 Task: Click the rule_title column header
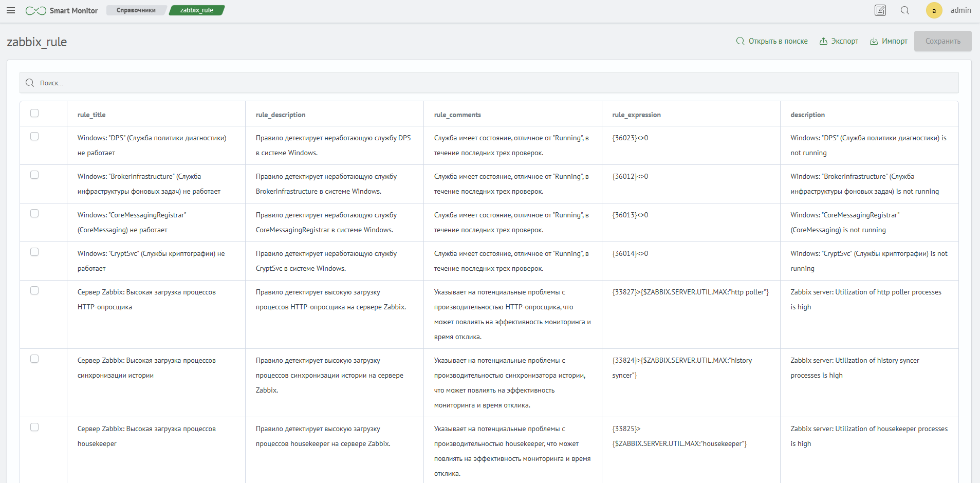point(91,115)
